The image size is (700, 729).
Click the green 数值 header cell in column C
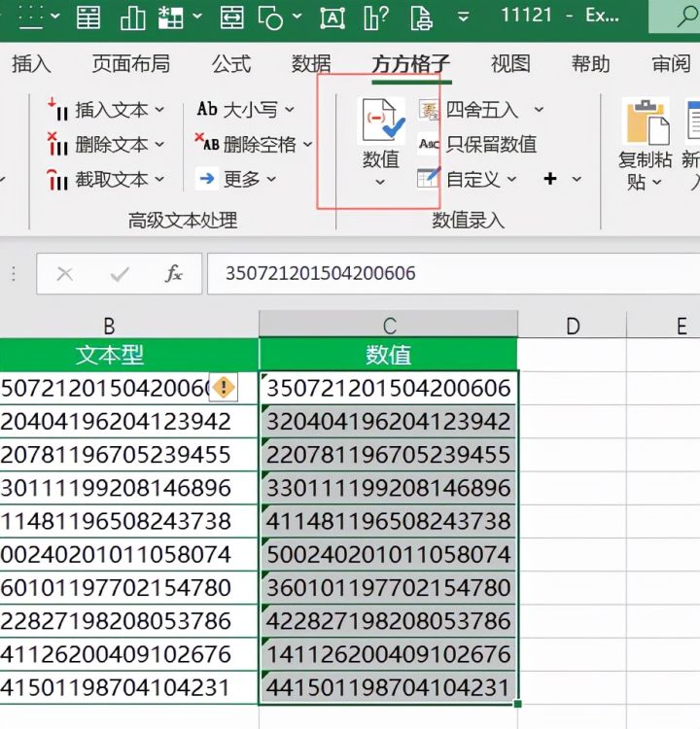click(x=388, y=355)
